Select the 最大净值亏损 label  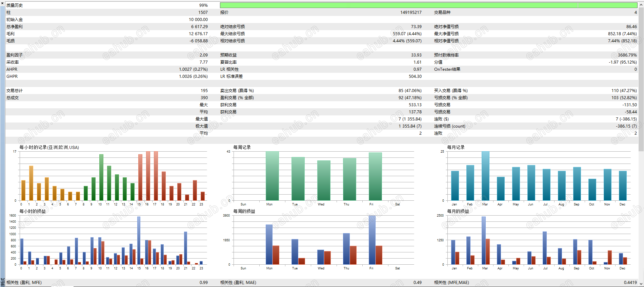(446, 34)
